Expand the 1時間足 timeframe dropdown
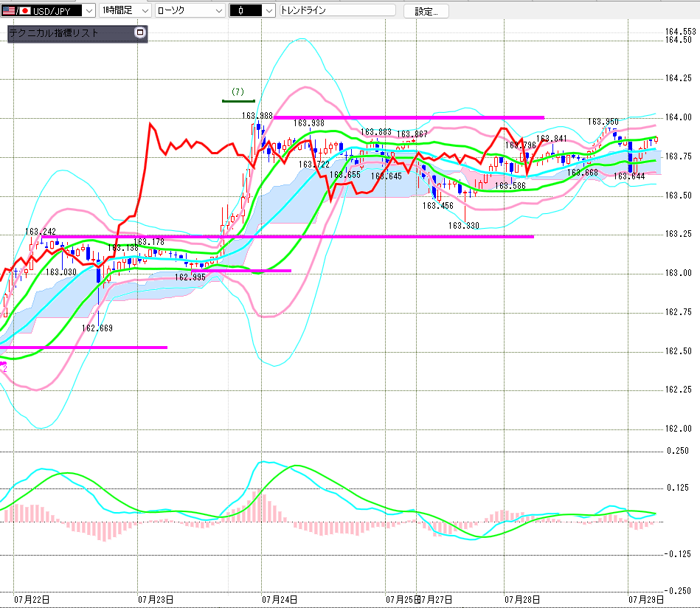This screenshot has width=700, height=608. 125,10
